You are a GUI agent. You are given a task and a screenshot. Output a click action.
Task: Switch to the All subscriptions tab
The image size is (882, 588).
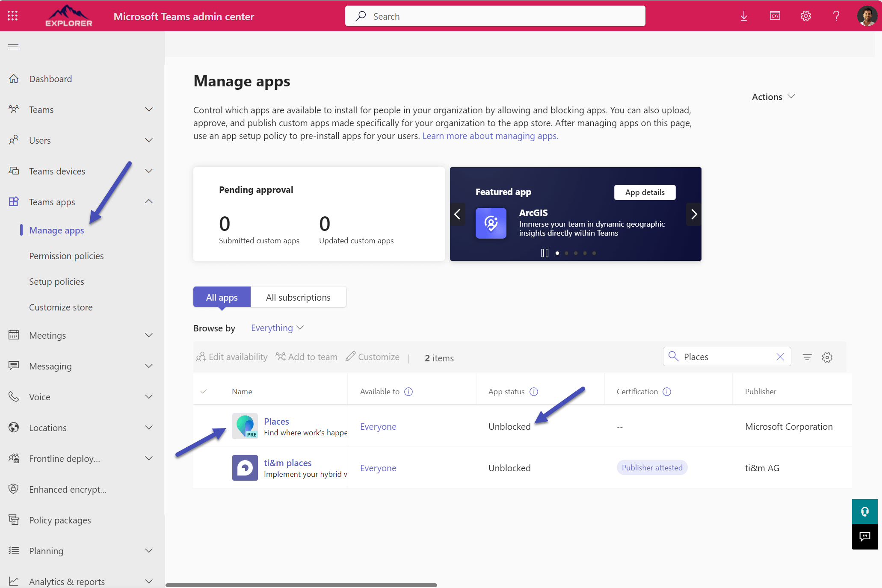pos(298,297)
